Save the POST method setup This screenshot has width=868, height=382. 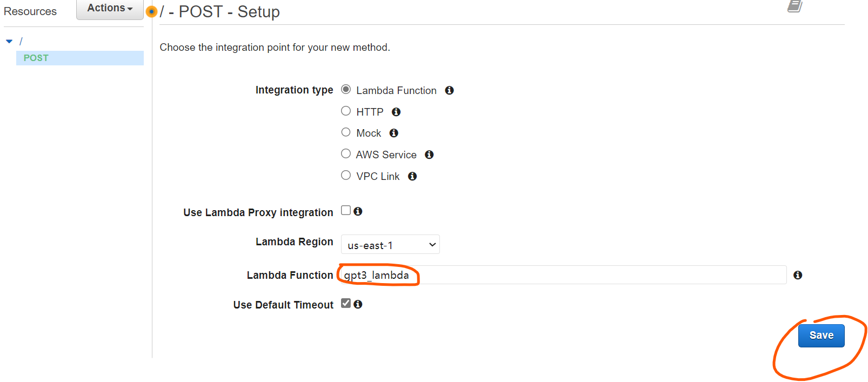click(x=821, y=335)
